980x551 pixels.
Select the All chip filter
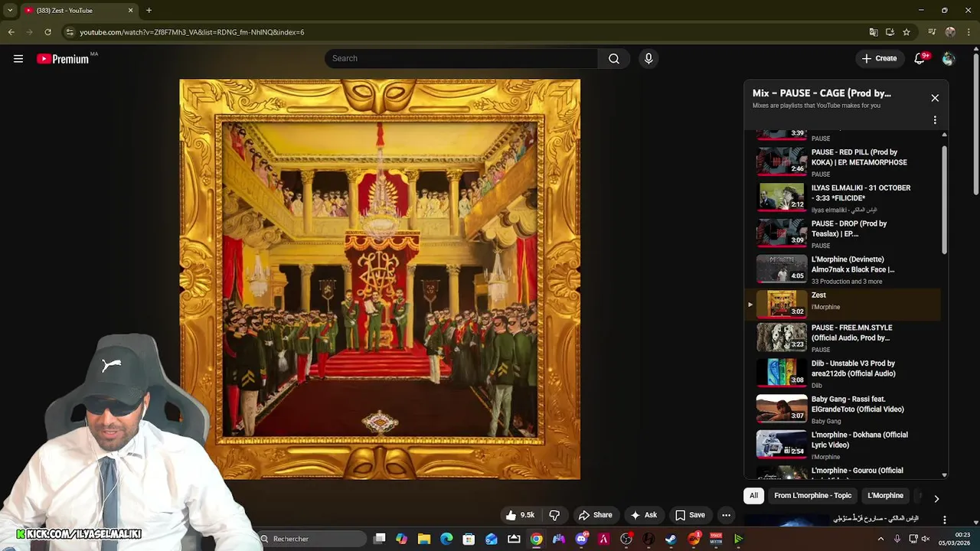coord(753,496)
